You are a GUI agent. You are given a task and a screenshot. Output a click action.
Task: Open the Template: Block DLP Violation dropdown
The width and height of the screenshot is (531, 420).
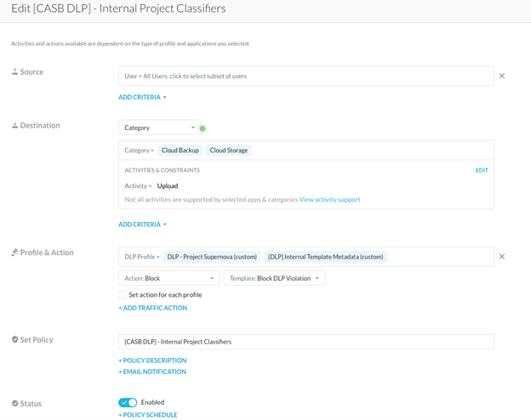(x=274, y=278)
